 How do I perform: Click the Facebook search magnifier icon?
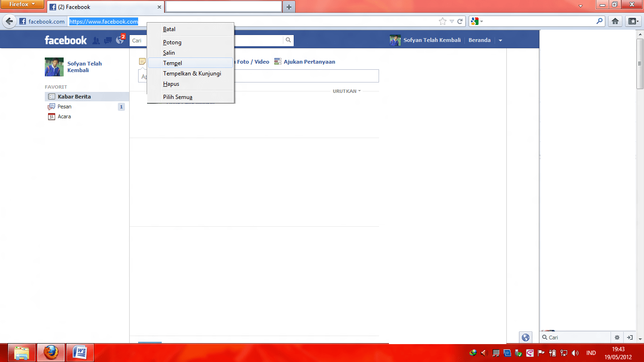tap(289, 40)
